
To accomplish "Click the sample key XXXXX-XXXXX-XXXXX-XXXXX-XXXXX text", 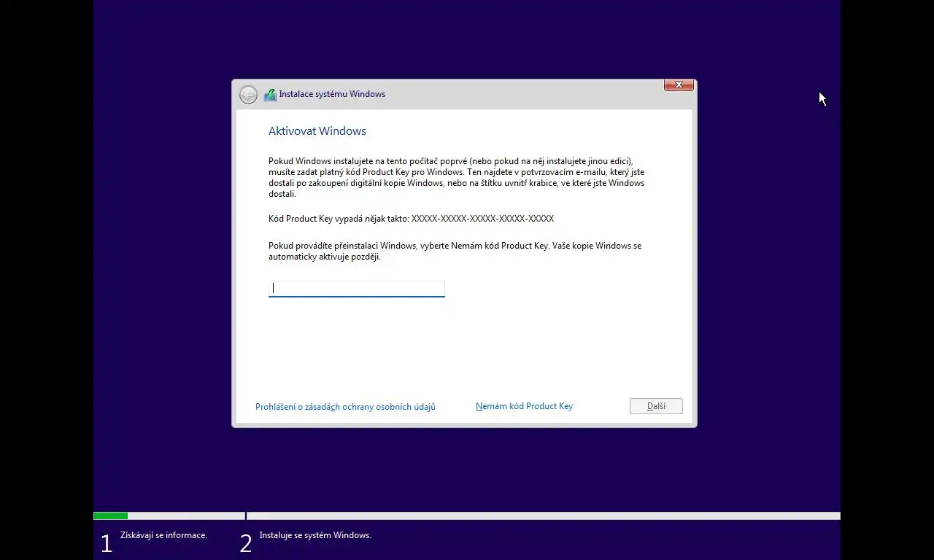I will [x=482, y=219].
